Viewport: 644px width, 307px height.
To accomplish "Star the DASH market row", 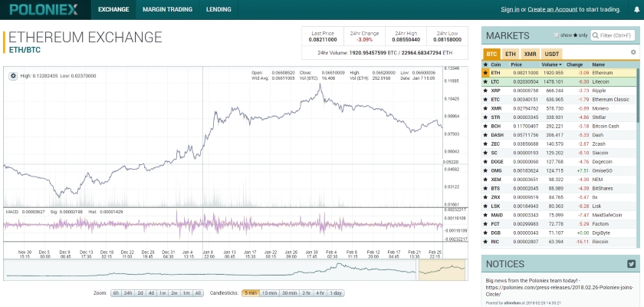I will coord(485,135).
